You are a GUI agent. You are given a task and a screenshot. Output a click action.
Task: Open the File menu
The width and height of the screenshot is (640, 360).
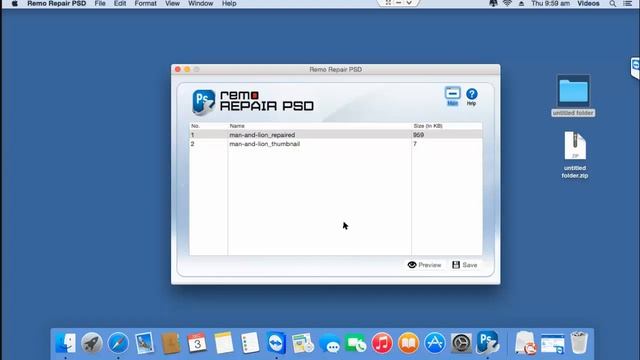100,4
